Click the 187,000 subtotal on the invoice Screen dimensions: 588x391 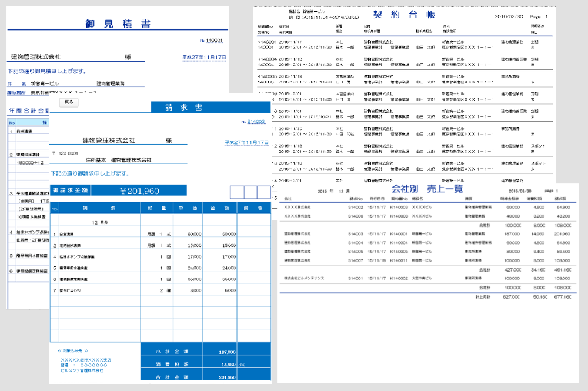(227, 352)
